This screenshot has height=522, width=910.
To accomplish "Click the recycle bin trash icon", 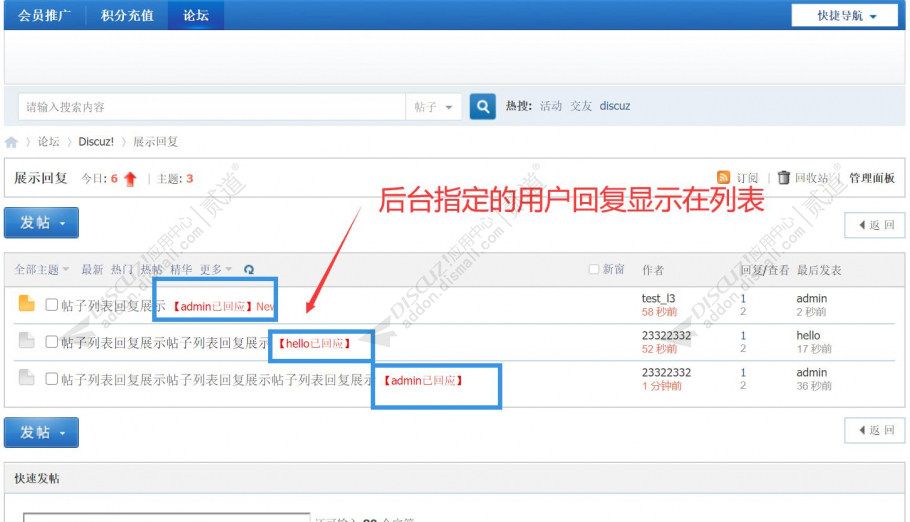I will pyautogui.click(x=783, y=177).
